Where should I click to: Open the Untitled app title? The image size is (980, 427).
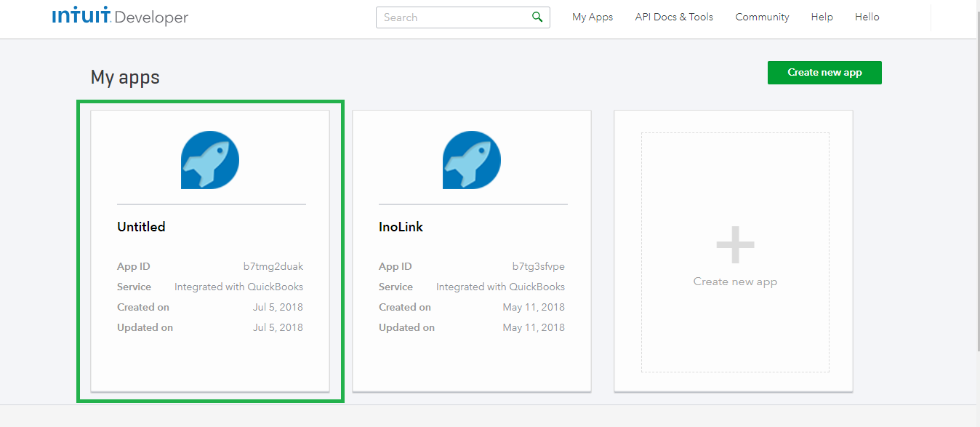pos(141,227)
